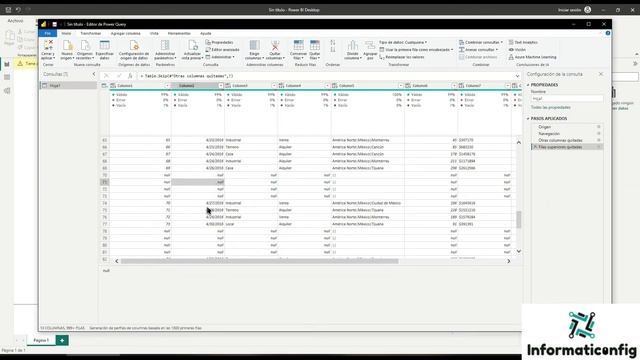Image resolution: width=640 pixels, height=360 pixels.
Task: Click the horizontal scrollbar thumb
Action: [259, 261]
